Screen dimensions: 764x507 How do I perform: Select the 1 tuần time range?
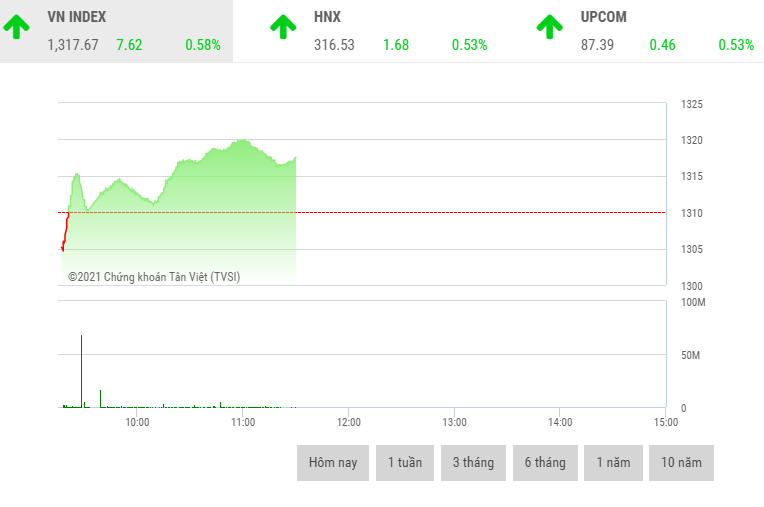(405, 463)
